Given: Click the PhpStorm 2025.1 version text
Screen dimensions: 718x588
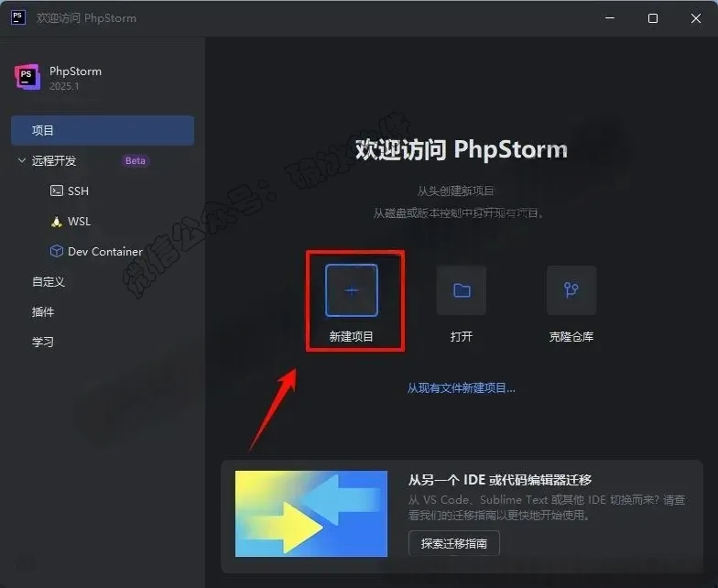Looking at the screenshot, I should click(64, 86).
